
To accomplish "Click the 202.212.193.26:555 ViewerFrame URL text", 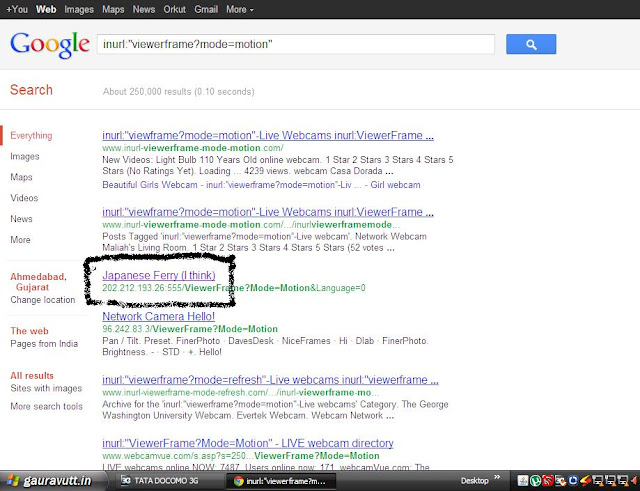I will [x=233, y=288].
